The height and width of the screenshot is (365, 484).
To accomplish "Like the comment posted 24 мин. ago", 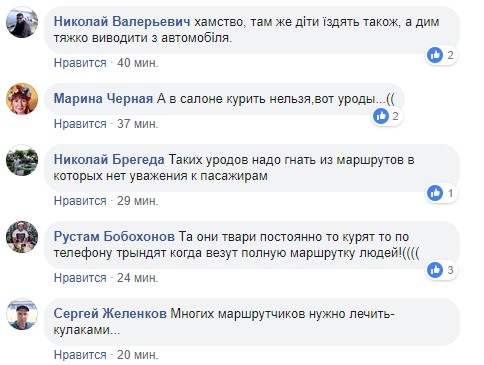I will [80, 278].
